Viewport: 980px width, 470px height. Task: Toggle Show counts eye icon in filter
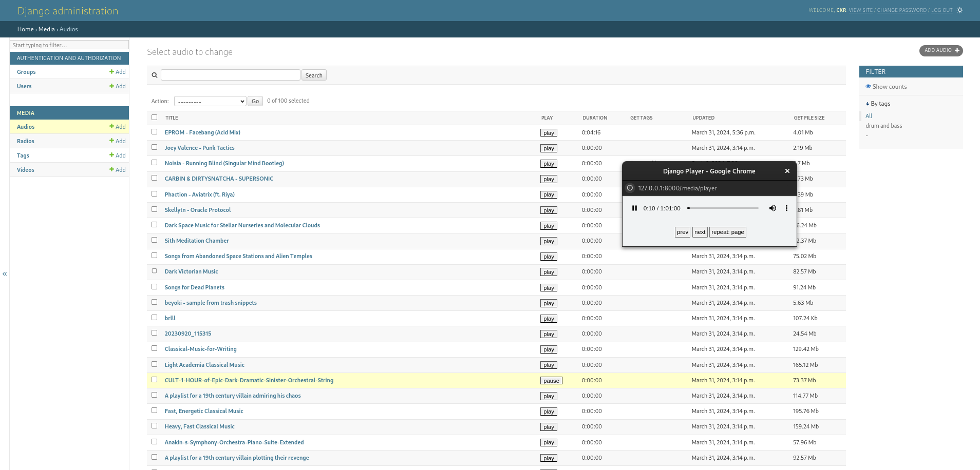(x=868, y=87)
